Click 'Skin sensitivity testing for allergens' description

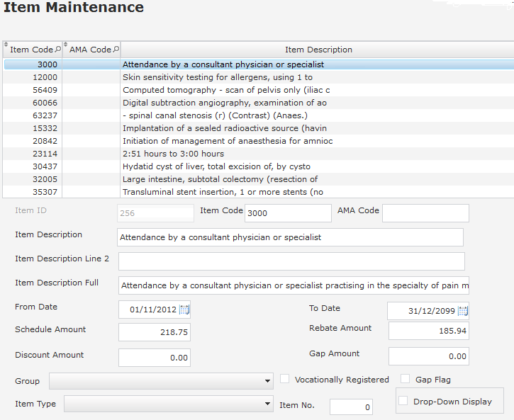(x=218, y=77)
